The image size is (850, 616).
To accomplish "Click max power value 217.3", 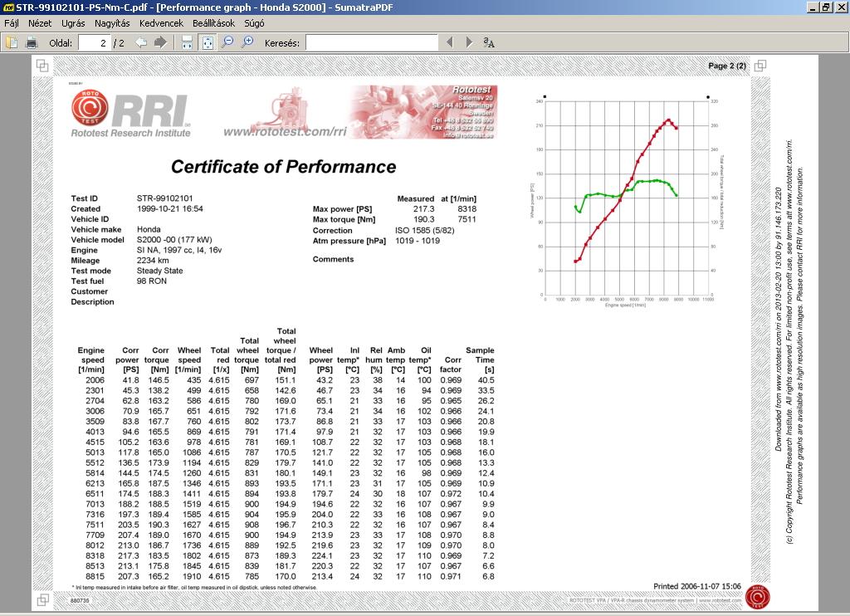I will pyautogui.click(x=424, y=208).
